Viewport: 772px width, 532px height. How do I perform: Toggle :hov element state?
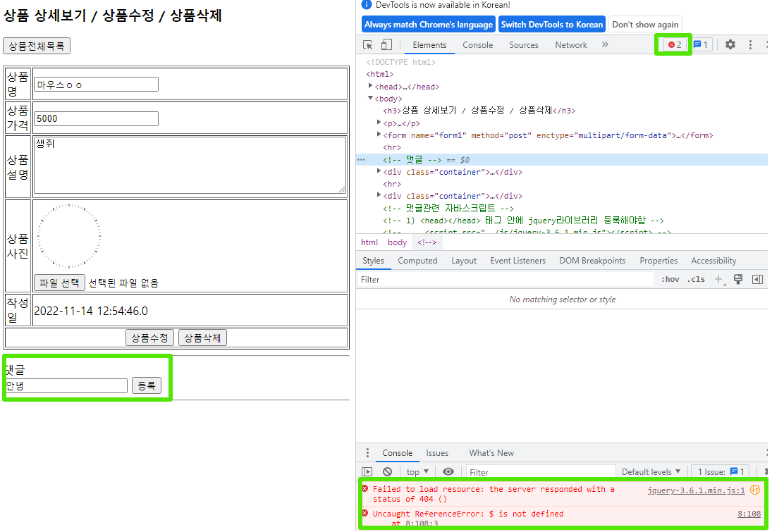[670, 280]
